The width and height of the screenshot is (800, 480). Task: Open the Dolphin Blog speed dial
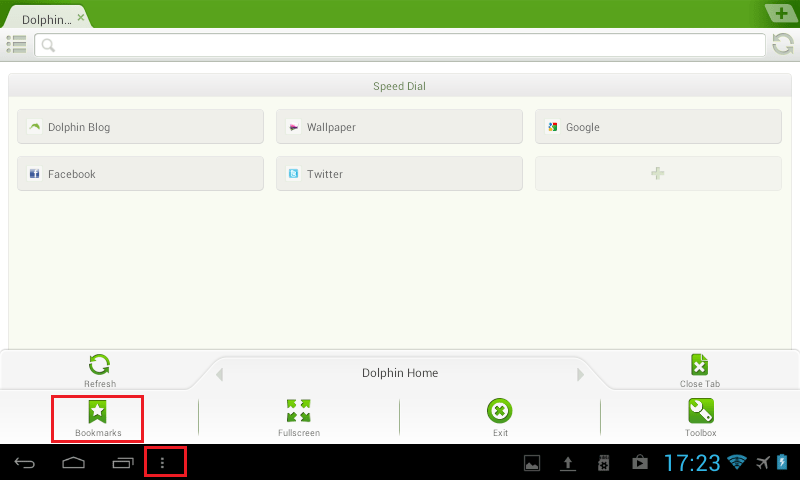point(140,127)
